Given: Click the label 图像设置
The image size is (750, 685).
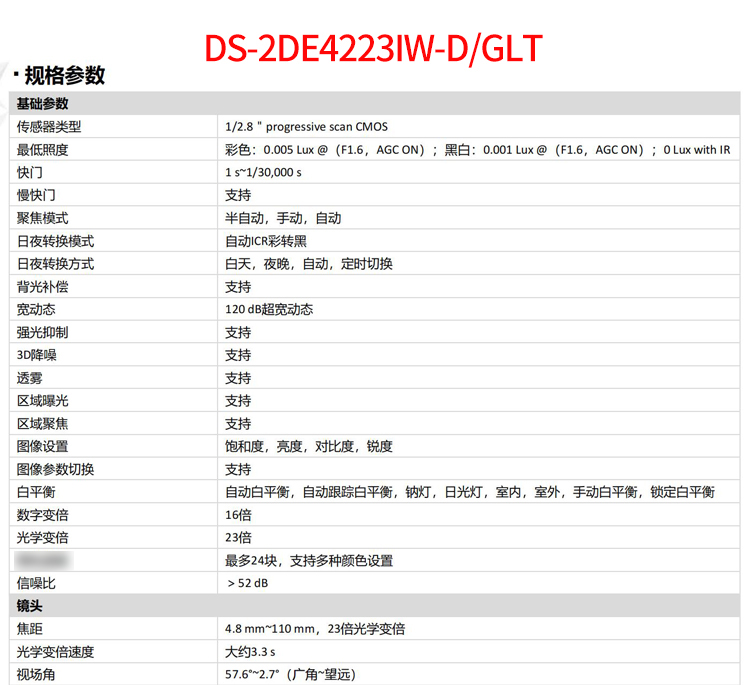Looking at the screenshot, I should pyautogui.click(x=43, y=446).
